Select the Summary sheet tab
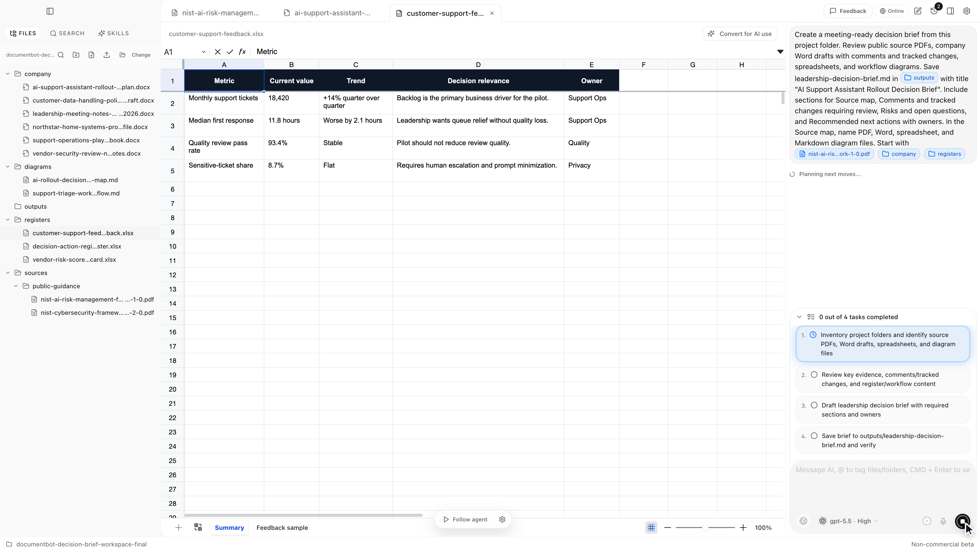 [229, 528]
